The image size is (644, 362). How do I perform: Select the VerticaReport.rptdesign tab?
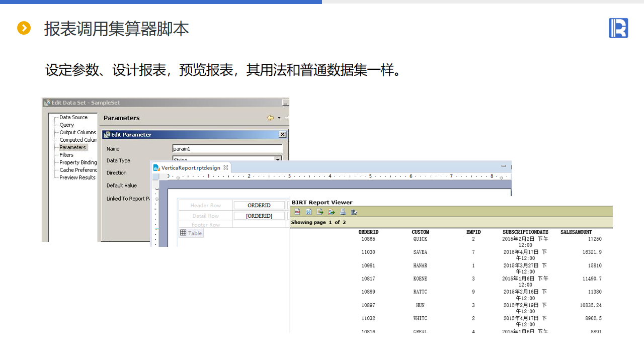pos(190,167)
